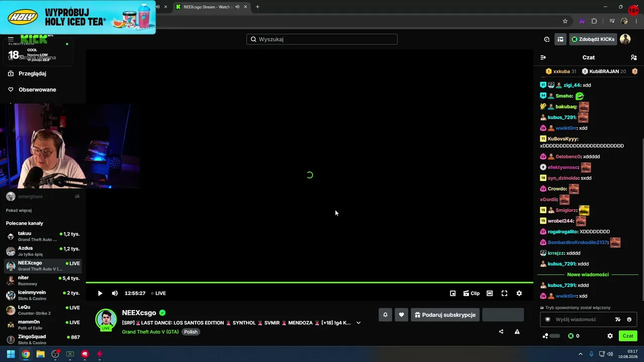The image size is (644, 362).
Task: Open the browser extensions puzzle icon
Action: 594,21
